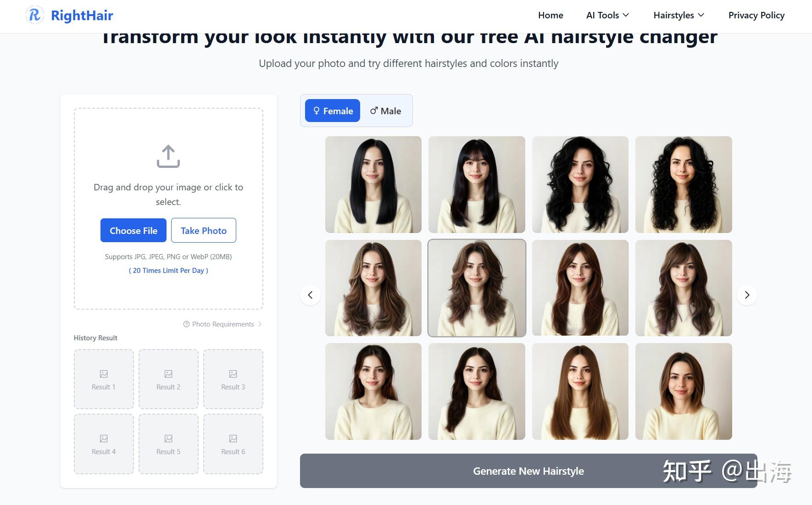Pick the short brown bob hairstyle thumbnail
The width and height of the screenshot is (812, 505).
684,392
